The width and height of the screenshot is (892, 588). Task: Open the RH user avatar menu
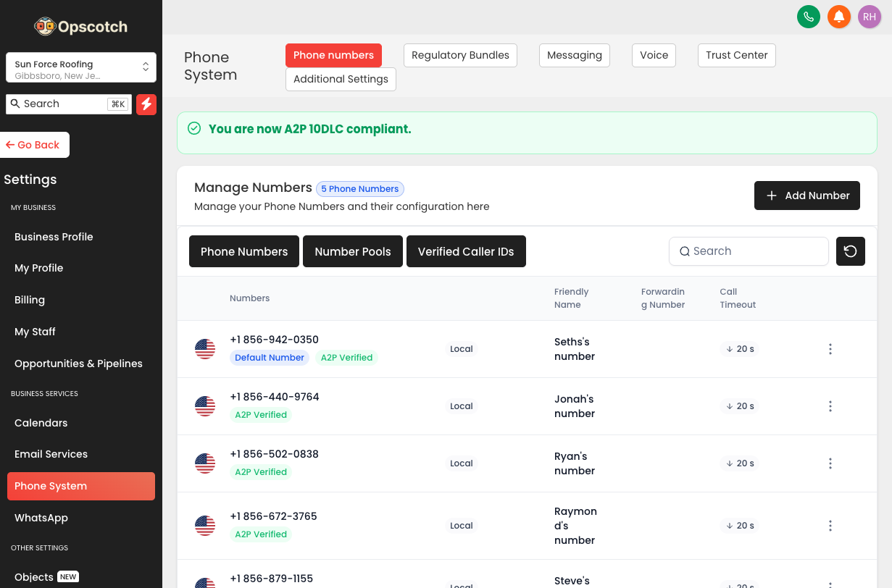pyautogui.click(x=869, y=17)
